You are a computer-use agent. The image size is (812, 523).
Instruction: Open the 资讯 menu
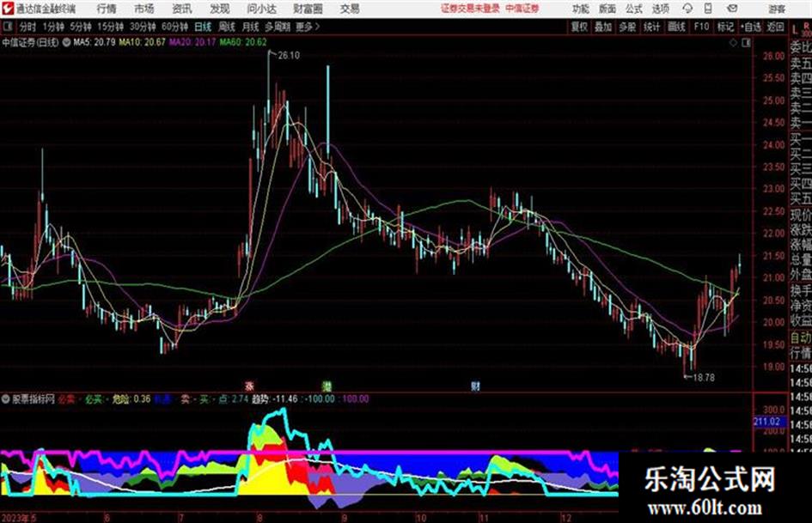pyautogui.click(x=182, y=9)
